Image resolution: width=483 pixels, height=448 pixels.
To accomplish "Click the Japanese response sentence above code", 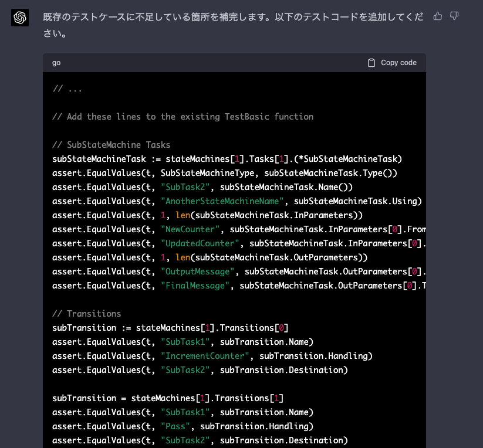I will 233,25.
